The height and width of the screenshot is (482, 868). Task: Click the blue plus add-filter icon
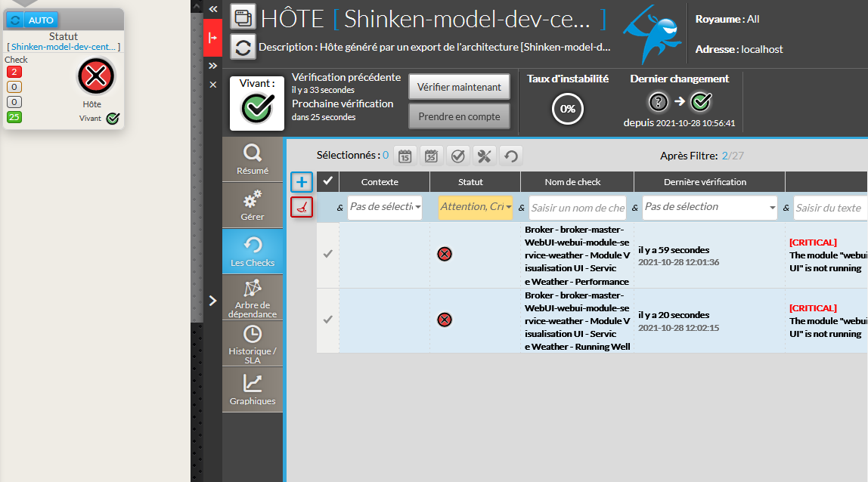[302, 181]
